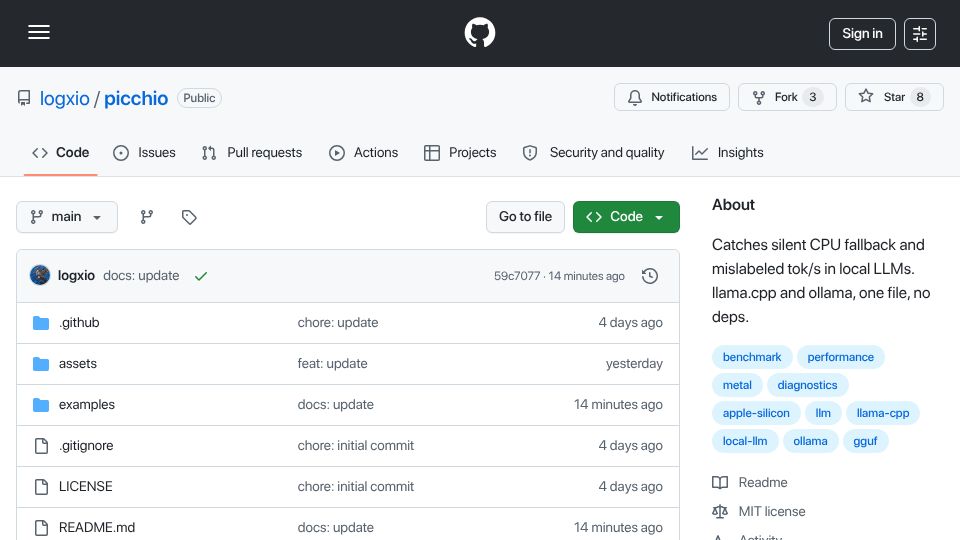Click the Fork count 3

coord(812,97)
